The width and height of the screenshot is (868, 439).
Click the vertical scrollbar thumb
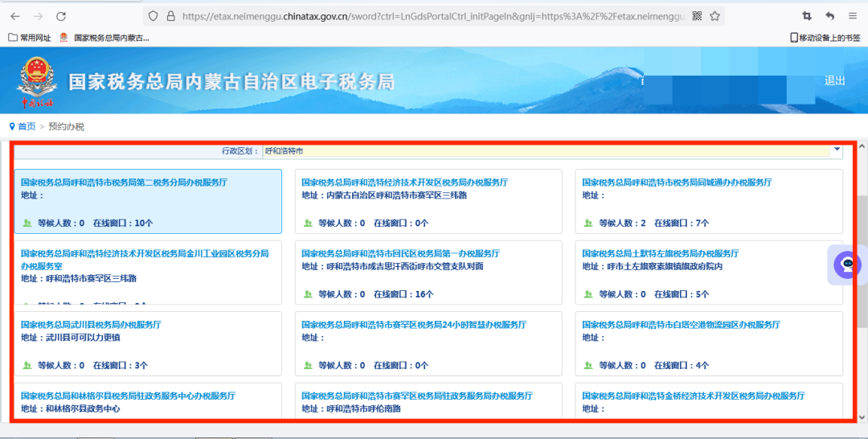pyautogui.click(x=862, y=261)
